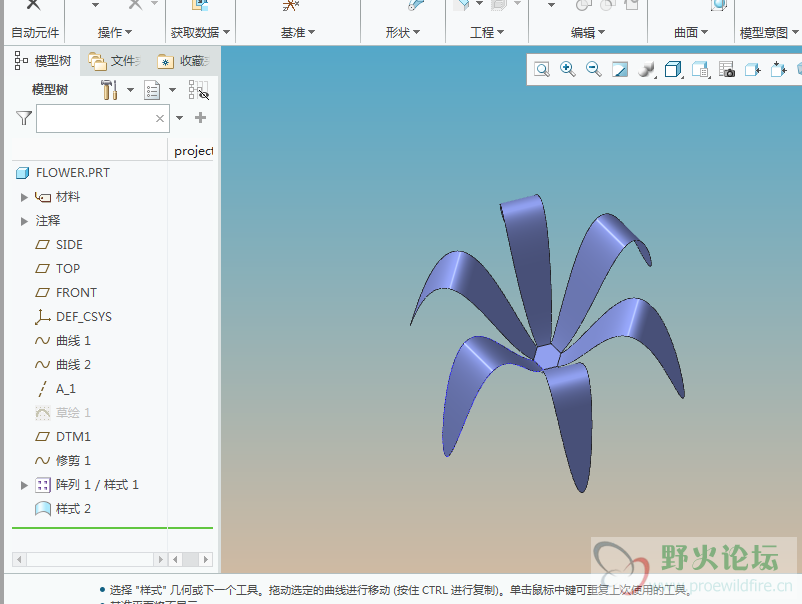Open the 编辑 group dropdown
The image size is (802, 604).
tap(588, 33)
